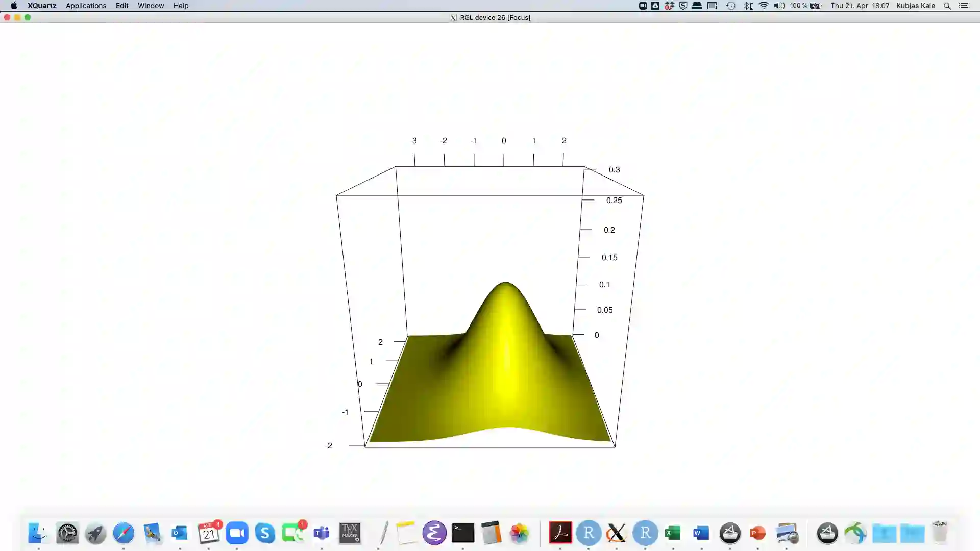Open Spotlight search magnifier icon
980x551 pixels.
(x=947, y=6)
